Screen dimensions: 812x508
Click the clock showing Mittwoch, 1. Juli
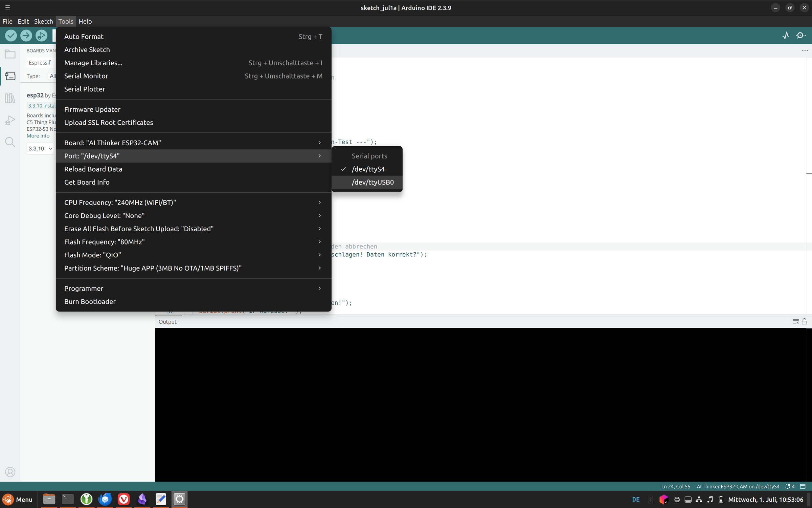[766, 499]
